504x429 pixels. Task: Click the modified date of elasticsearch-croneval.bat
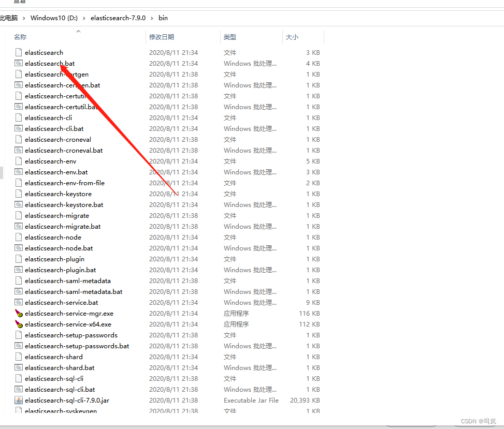(x=174, y=150)
